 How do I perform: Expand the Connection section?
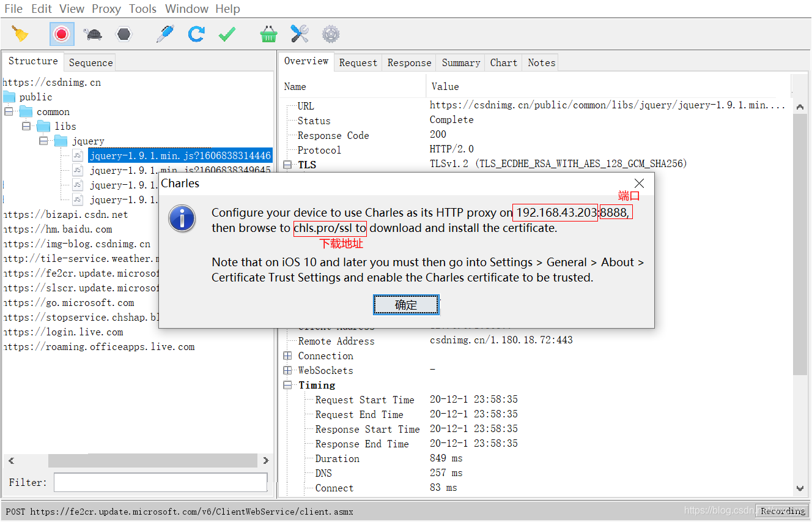(x=288, y=356)
